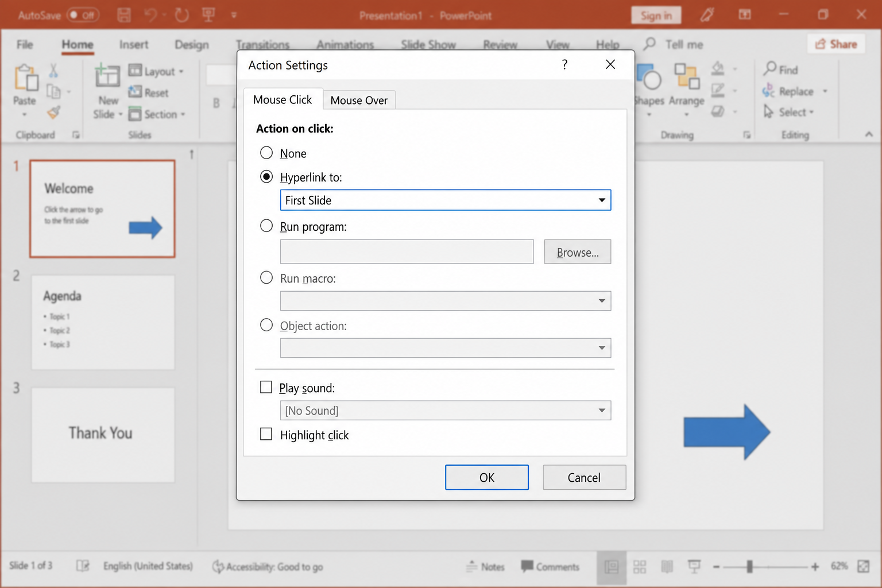This screenshot has height=588, width=882.
Task: Open the Customize Quick Access Toolbar arrow
Action: pos(234,16)
